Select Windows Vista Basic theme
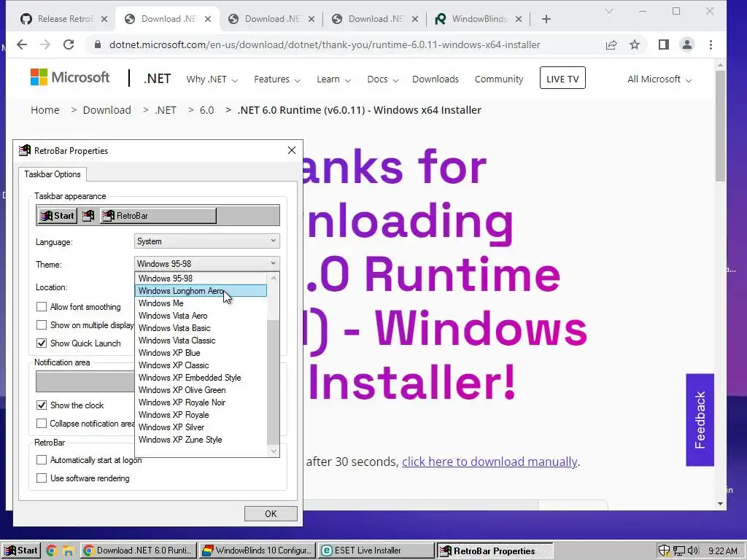This screenshot has width=747, height=560. (x=201, y=327)
